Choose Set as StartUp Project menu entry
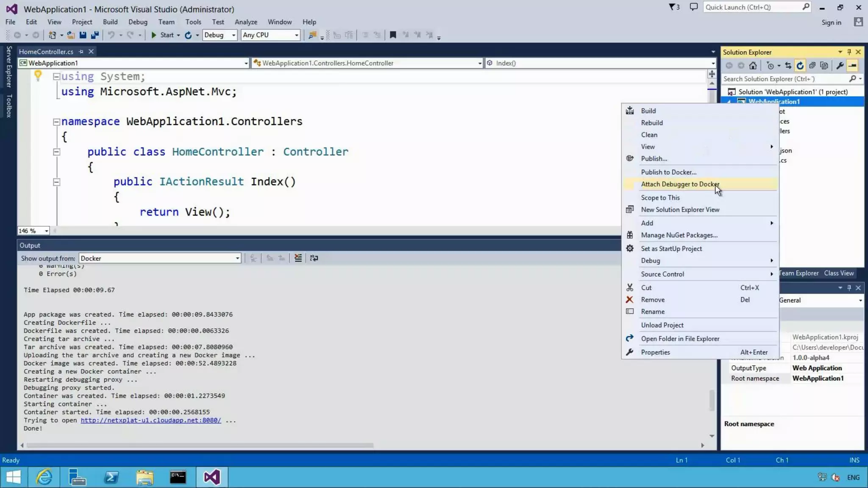Image resolution: width=868 pixels, height=488 pixels. click(x=700, y=249)
